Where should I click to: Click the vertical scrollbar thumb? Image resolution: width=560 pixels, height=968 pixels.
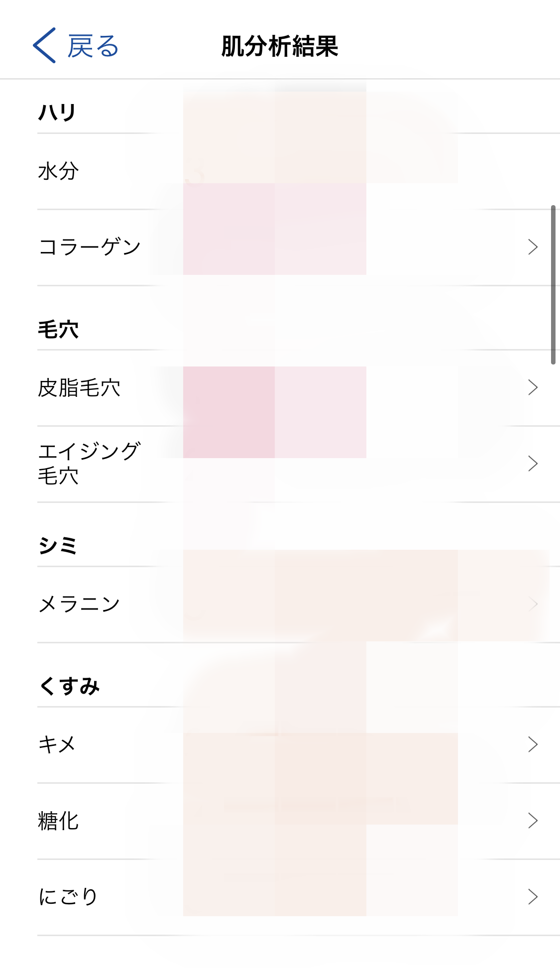point(553,285)
